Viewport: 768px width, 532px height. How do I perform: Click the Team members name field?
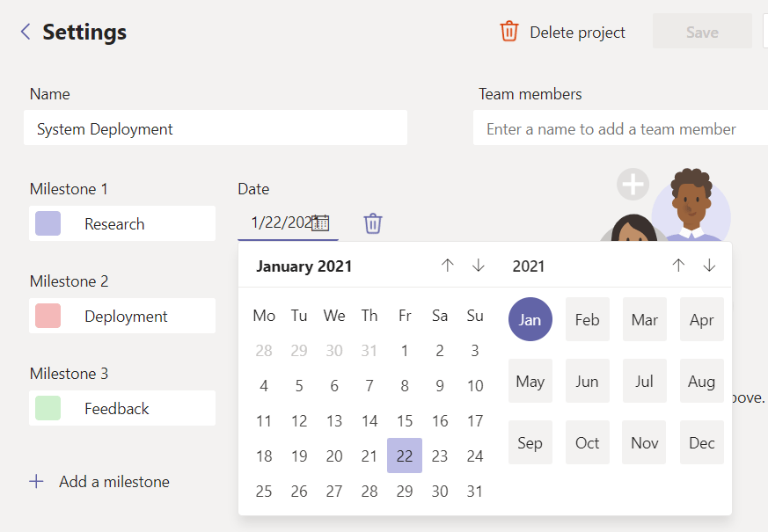tap(620, 129)
